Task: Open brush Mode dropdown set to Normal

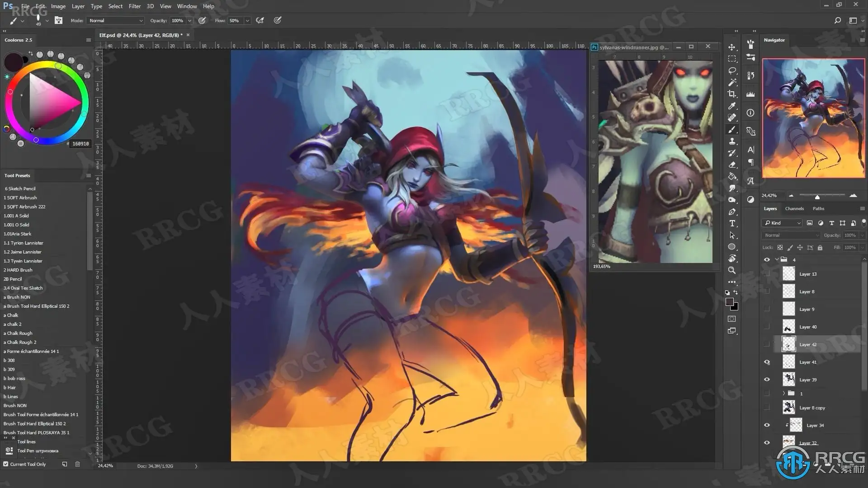Action: tap(116, 20)
